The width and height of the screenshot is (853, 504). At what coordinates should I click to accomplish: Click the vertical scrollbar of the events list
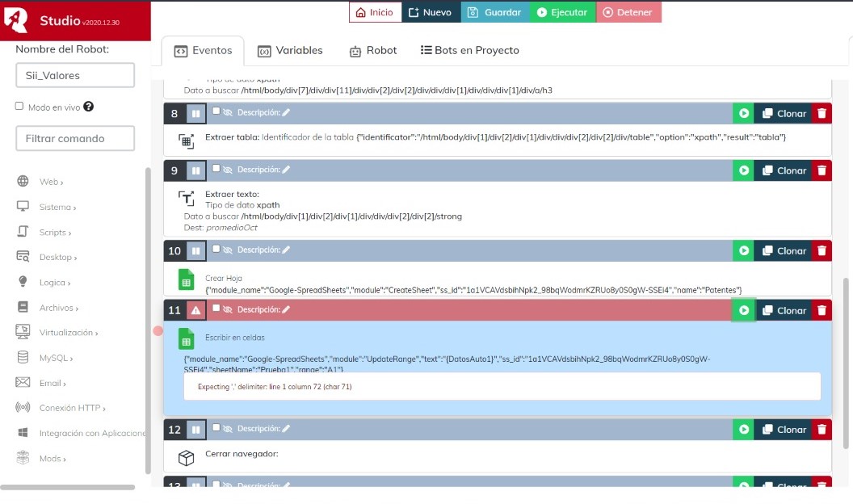click(x=846, y=363)
